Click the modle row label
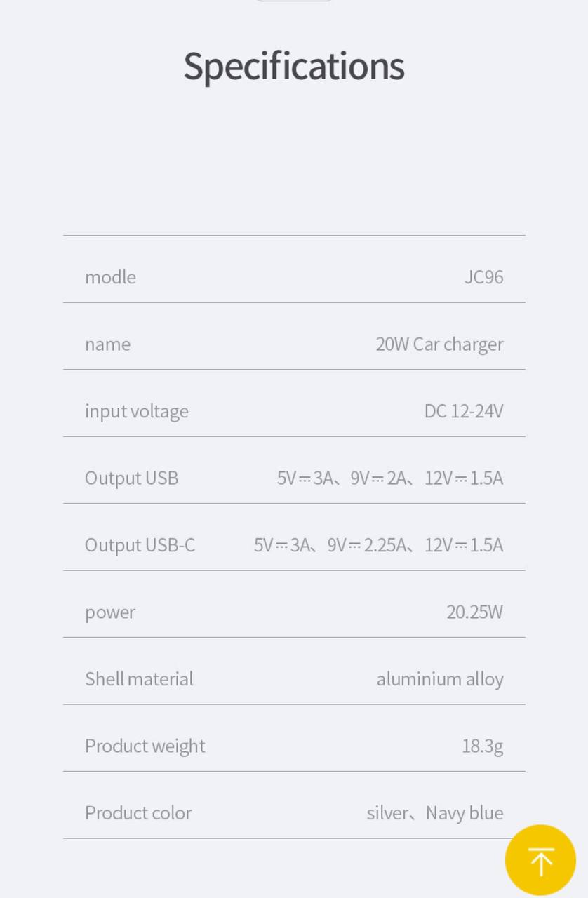 pyautogui.click(x=110, y=277)
